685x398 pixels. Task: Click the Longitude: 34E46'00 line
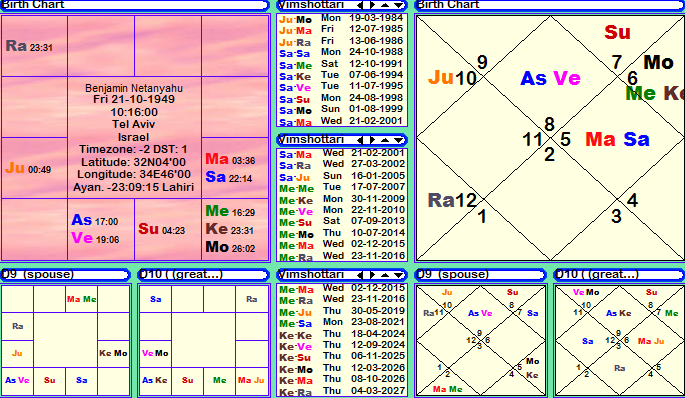(x=134, y=175)
